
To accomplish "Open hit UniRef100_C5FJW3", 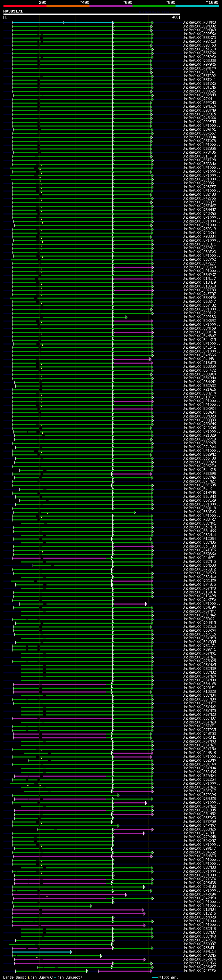I will click(x=199, y=546).
